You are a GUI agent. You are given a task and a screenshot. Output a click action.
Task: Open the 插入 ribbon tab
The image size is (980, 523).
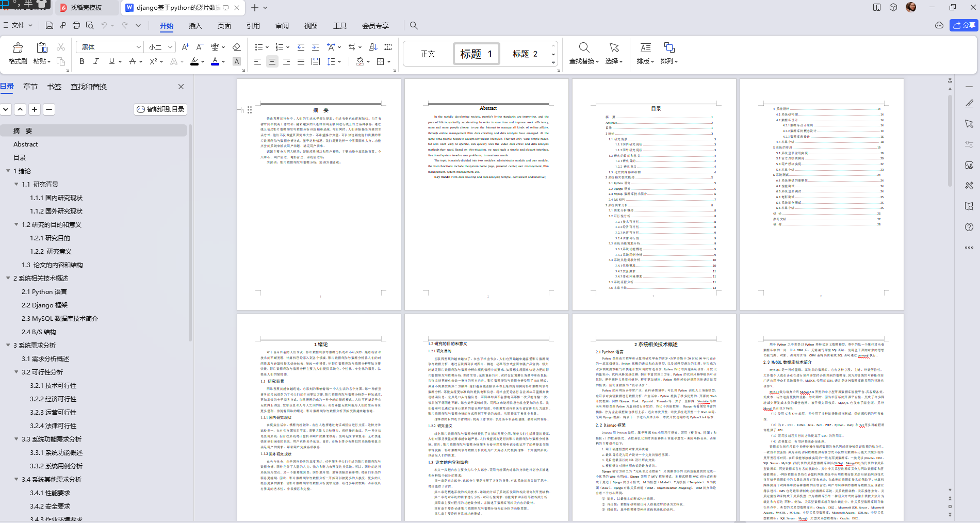[195, 25]
